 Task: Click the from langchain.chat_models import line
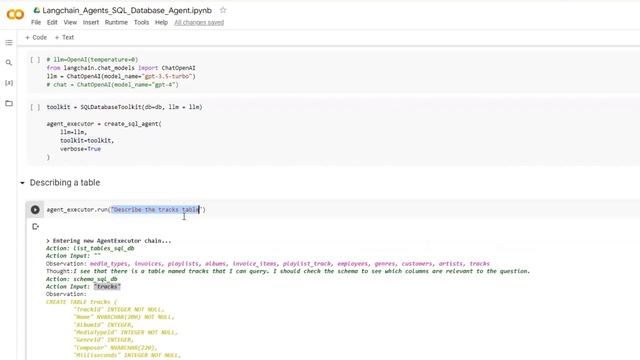(121, 68)
